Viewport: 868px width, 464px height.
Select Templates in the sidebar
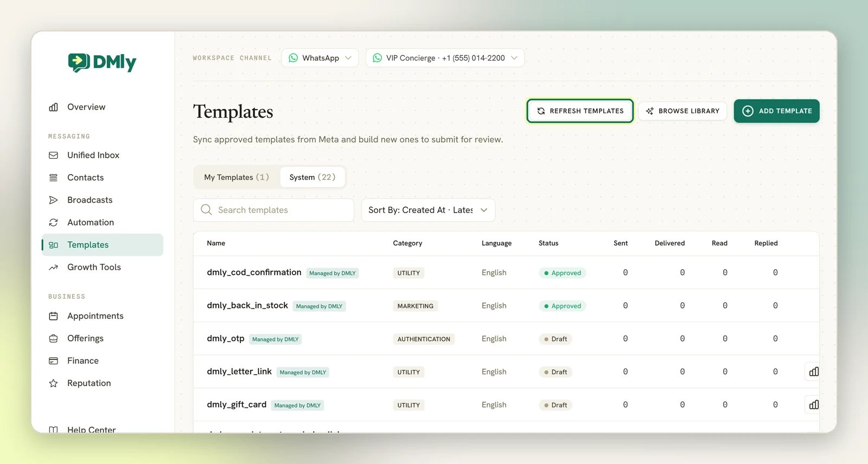pos(103,245)
